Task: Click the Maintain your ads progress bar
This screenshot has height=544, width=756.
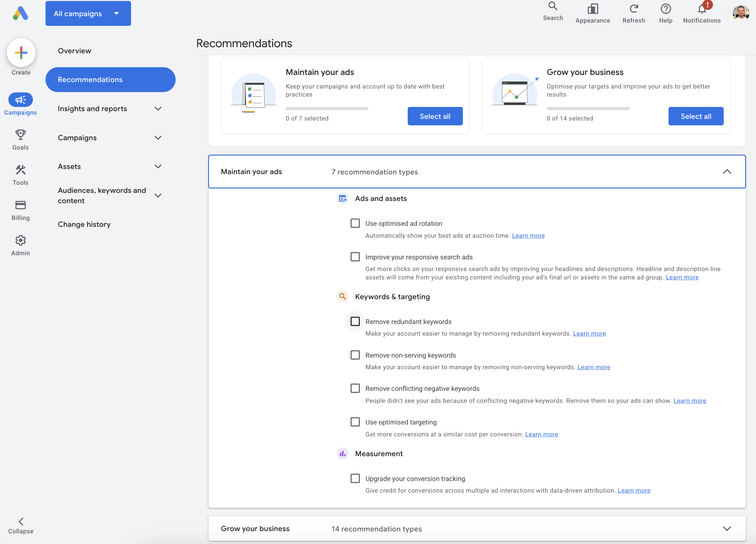Action: click(x=327, y=109)
